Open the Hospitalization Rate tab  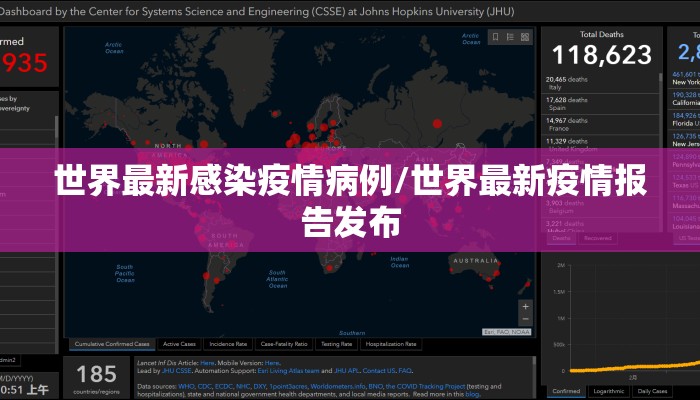391,344
